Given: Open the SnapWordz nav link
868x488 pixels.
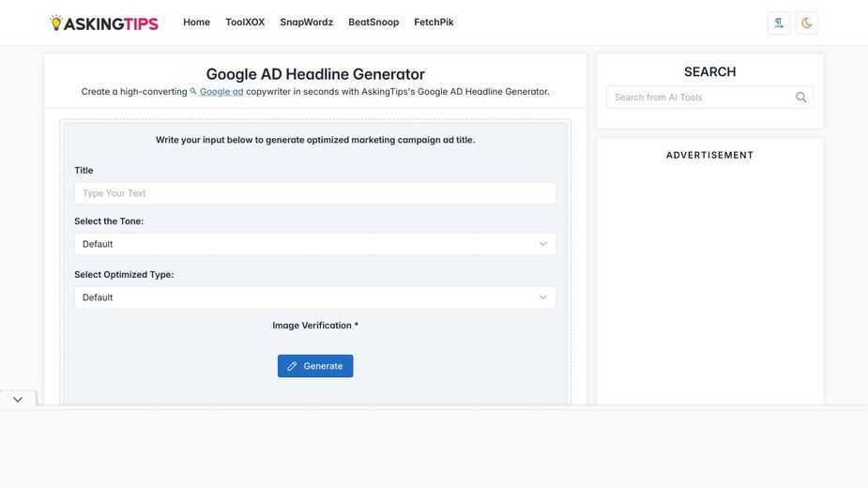Looking at the screenshot, I should 306,23.
